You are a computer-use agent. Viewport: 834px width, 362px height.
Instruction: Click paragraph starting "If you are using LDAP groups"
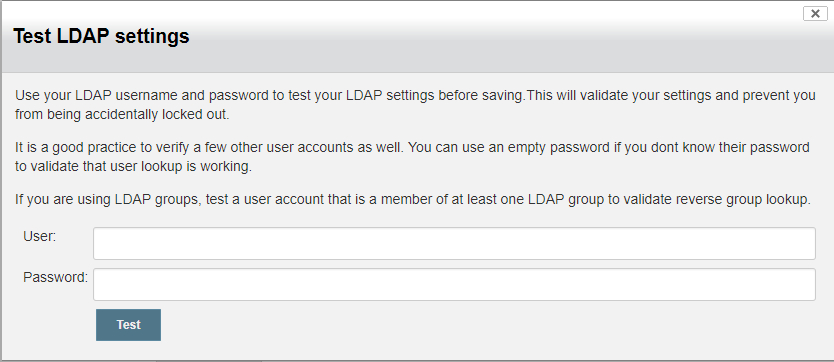[413, 200]
